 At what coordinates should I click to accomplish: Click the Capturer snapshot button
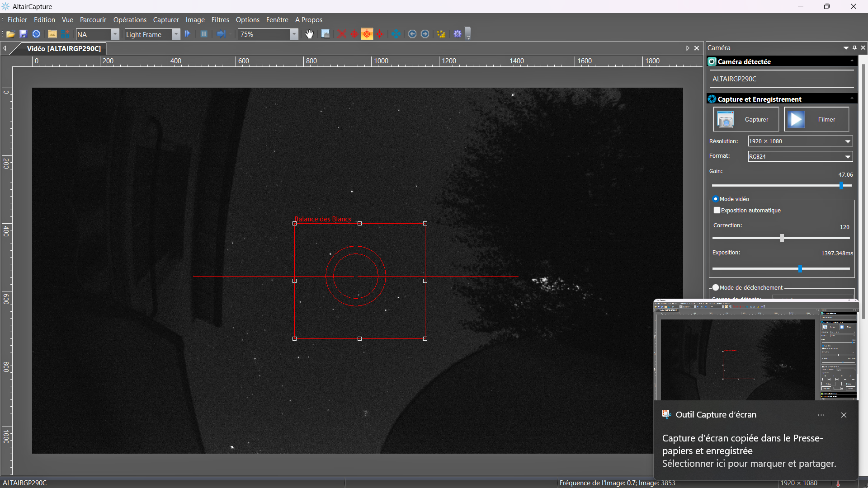(746, 119)
